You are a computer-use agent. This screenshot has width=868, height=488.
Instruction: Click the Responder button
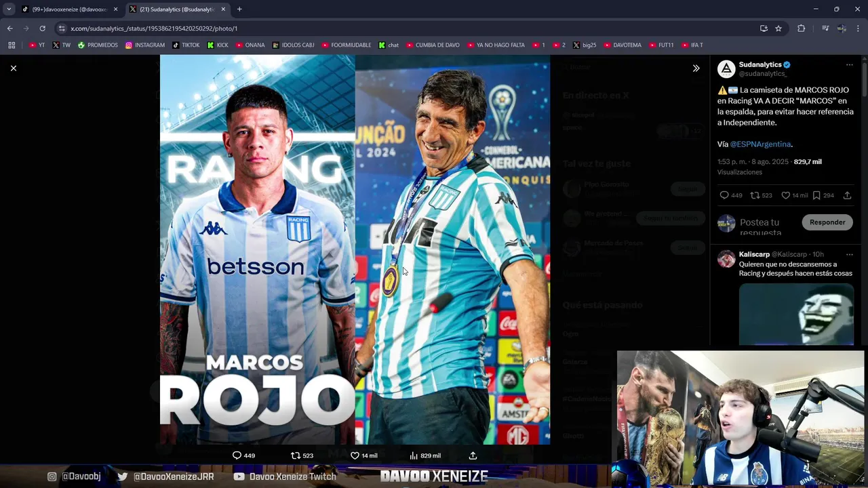(827, 222)
